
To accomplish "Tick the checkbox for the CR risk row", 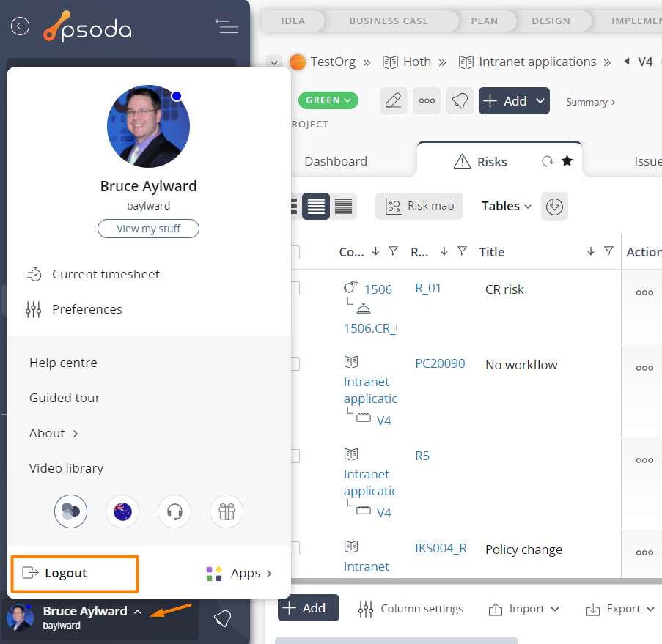I will pyautogui.click(x=294, y=289).
